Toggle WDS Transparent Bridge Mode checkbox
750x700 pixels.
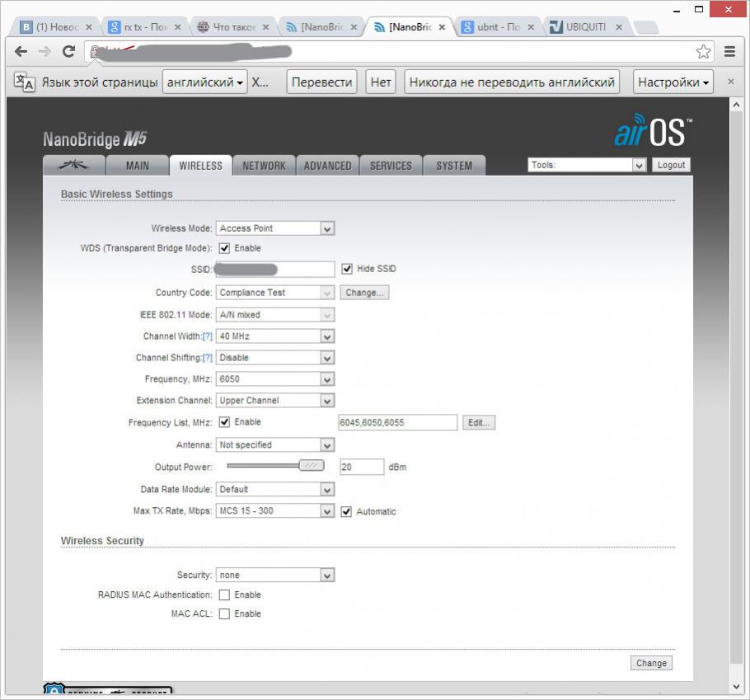(224, 248)
